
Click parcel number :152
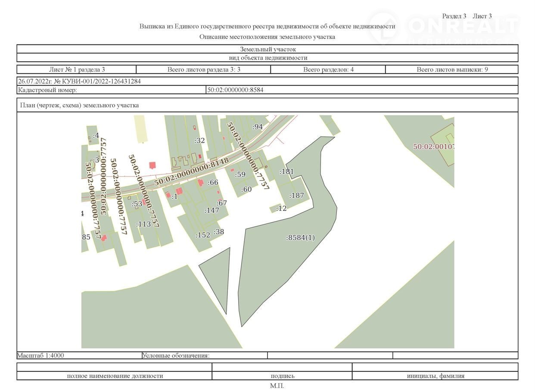(202, 235)
